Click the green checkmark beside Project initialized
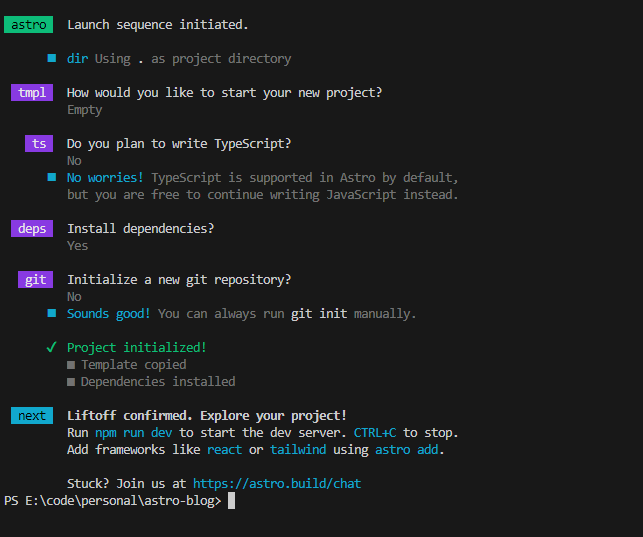The width and height of the screenshot is (643, 537). [x=51, y=348]
